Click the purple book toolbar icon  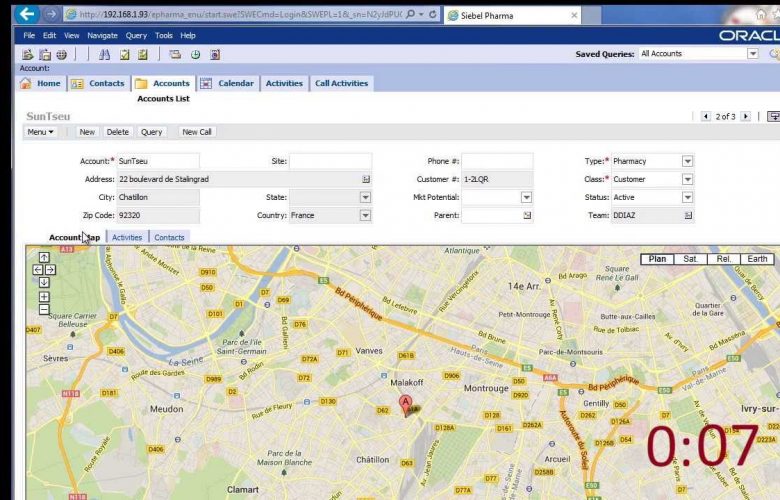(215, 54)
